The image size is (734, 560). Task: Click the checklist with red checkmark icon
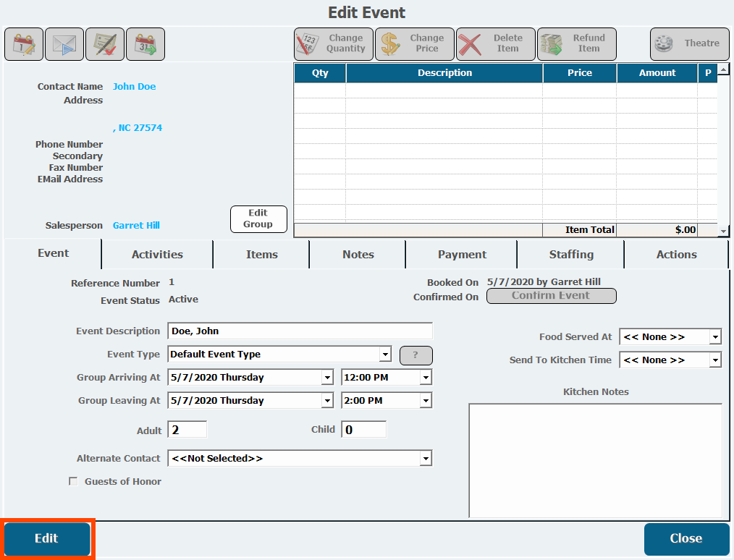point(105,44)
